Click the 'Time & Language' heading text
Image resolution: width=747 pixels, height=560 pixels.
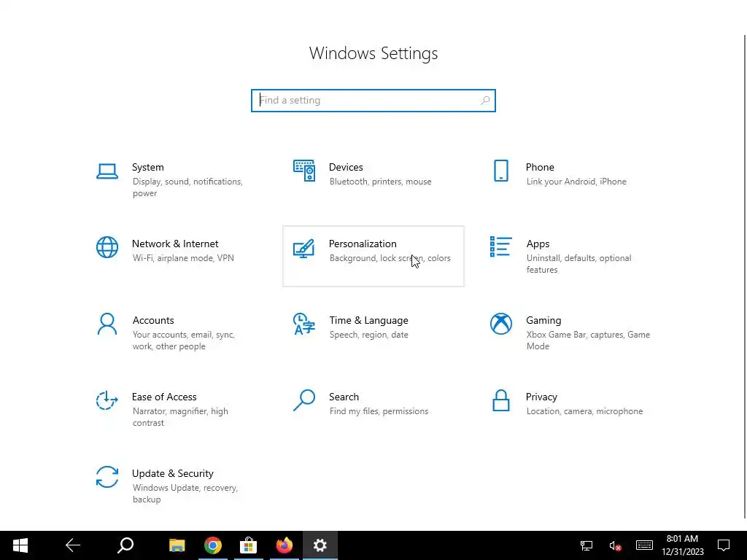coord(368,321)
